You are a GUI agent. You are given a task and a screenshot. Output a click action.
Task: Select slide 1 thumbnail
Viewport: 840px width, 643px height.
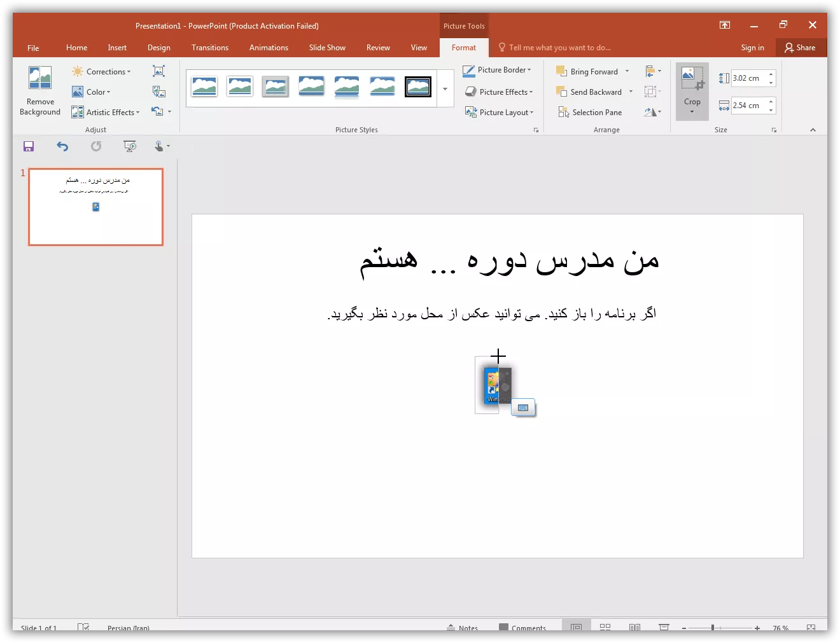(x=95, y=207)
